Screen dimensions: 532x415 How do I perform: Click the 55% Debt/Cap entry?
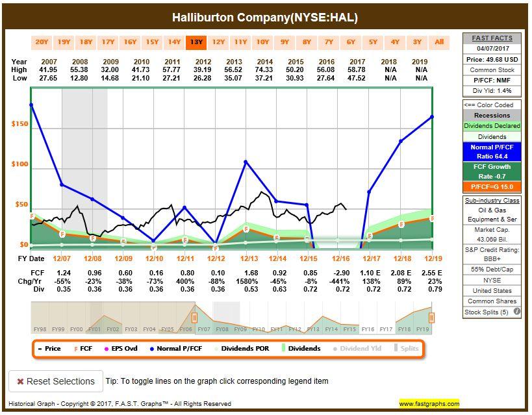492,270
